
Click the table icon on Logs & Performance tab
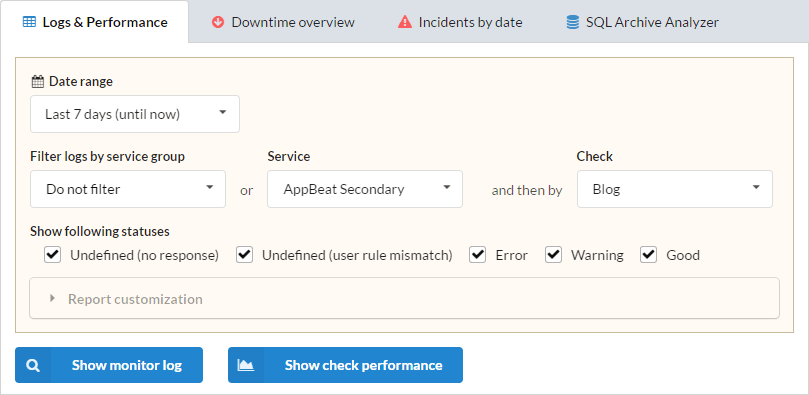(x=29, y=22)
